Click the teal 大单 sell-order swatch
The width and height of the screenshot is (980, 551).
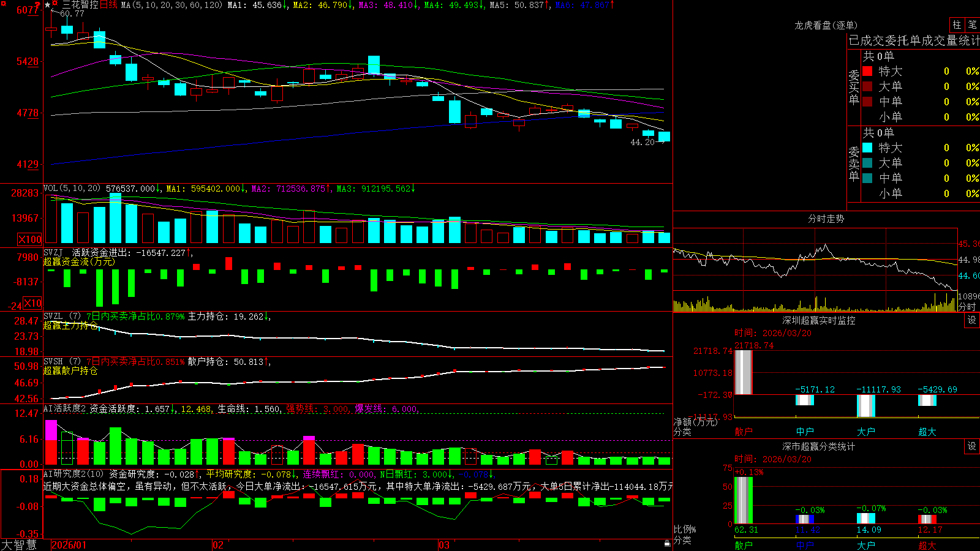(867, 163)
